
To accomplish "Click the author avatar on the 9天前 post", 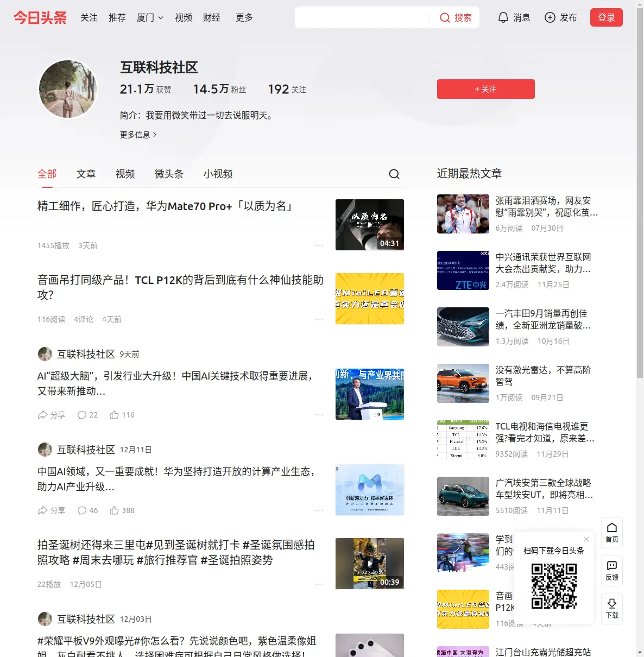I will pos(45,354).
